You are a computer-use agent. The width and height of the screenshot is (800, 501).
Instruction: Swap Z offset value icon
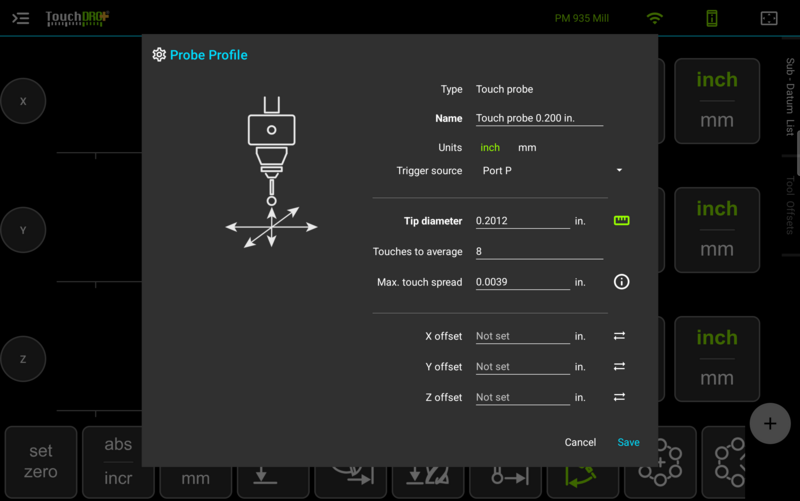pyautogui.click(x=619, y=397)
